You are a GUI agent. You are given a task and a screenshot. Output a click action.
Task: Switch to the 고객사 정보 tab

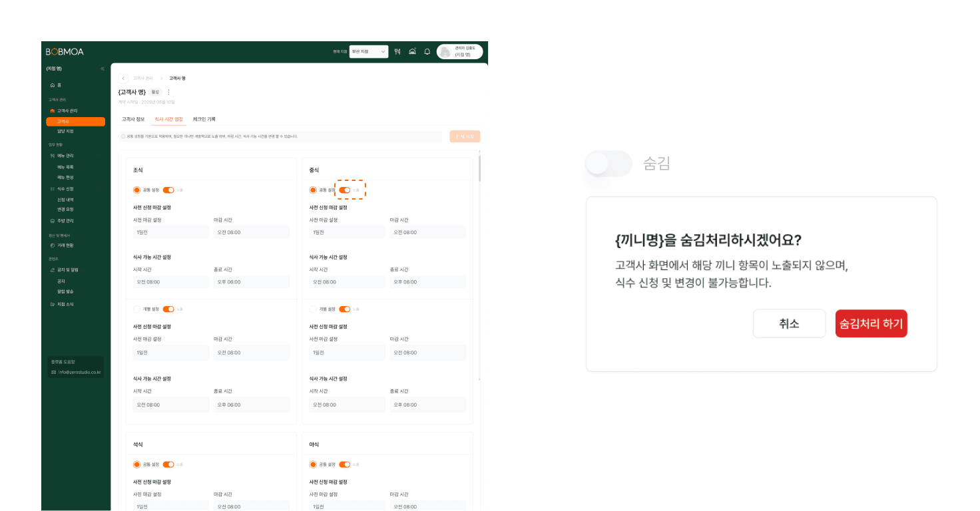(x=133, y=119)
